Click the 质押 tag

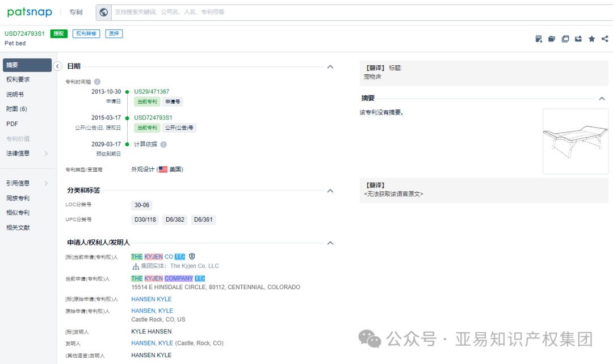[x=114, y=33]
